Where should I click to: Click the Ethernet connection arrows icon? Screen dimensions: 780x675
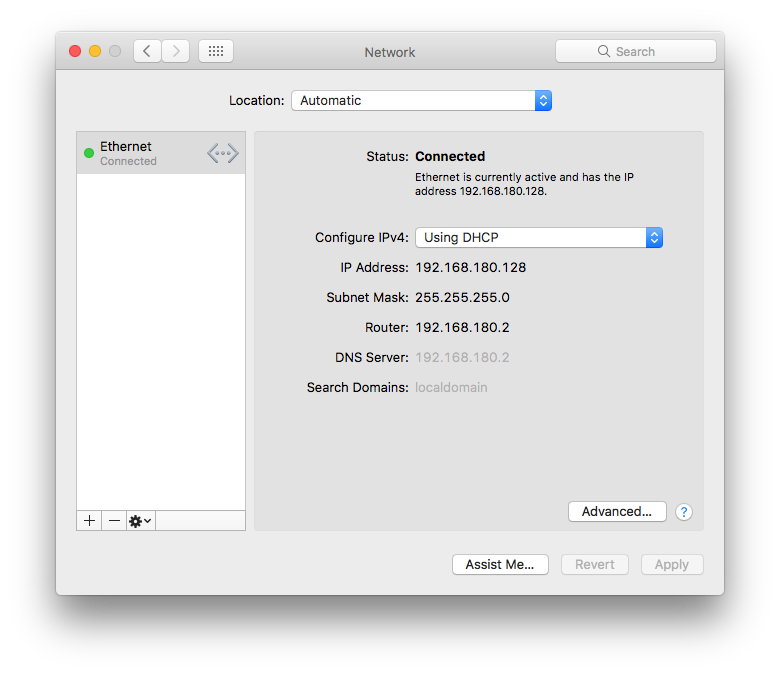[223, 153]
